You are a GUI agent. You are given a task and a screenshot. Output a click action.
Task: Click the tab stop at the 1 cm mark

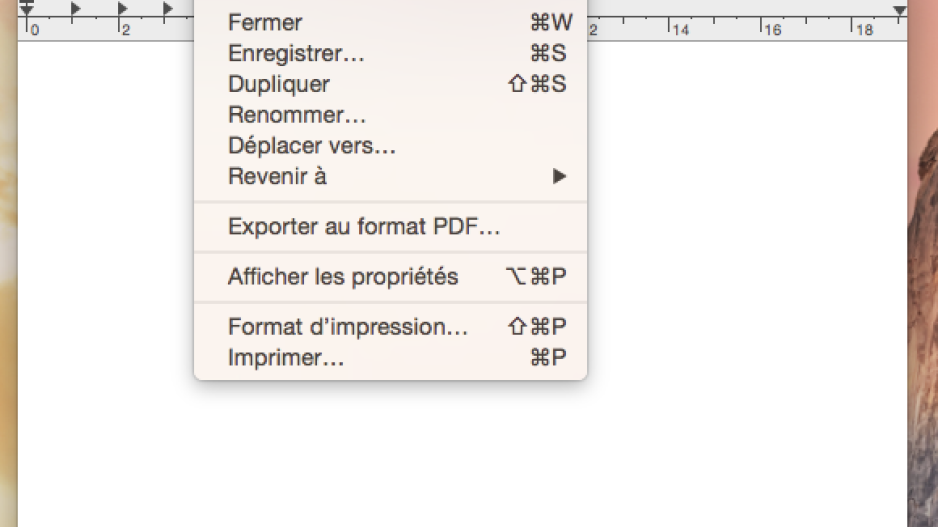75,8
